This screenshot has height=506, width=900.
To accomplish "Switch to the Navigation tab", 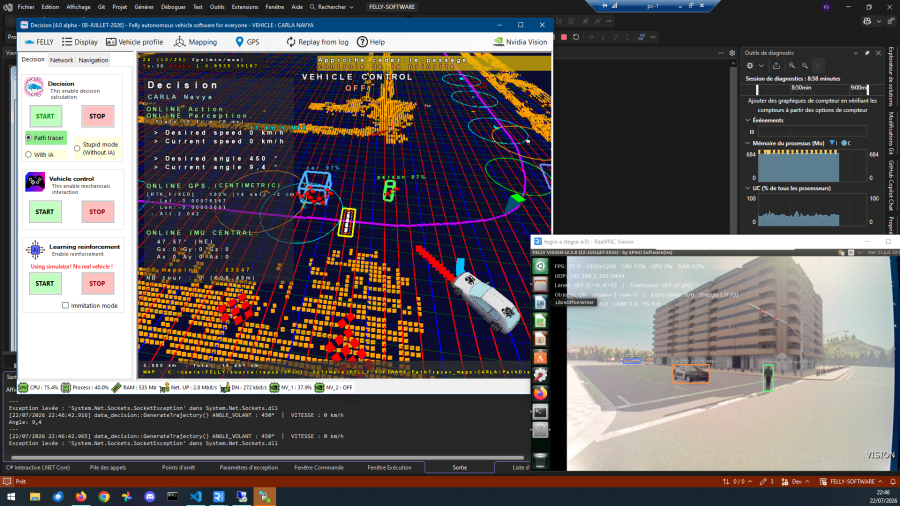I will (x=93, y=60).
